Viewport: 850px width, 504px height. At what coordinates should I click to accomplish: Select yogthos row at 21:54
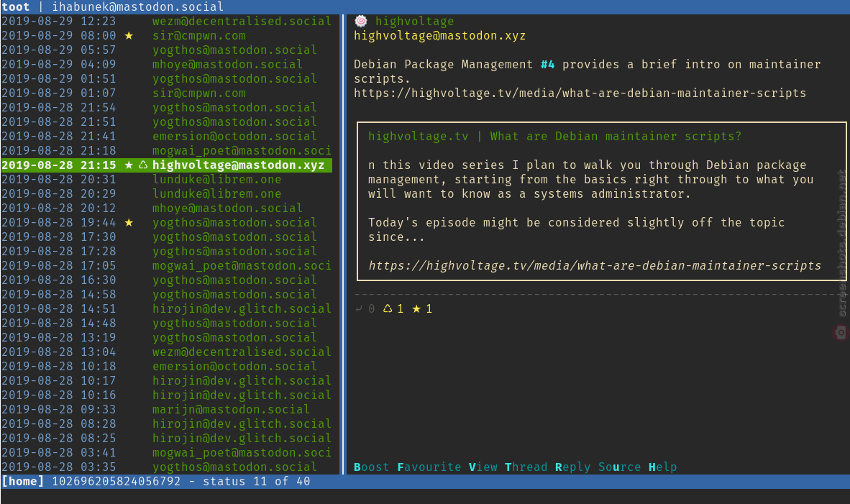tap(166, 107)
